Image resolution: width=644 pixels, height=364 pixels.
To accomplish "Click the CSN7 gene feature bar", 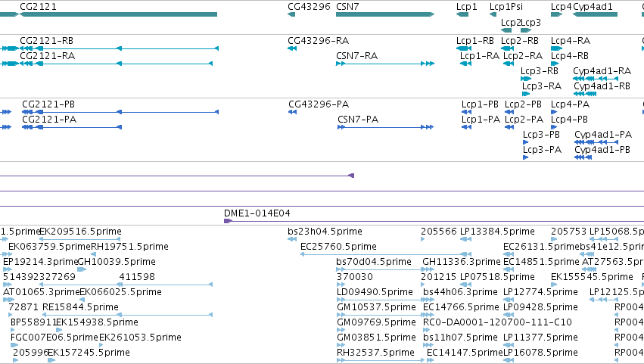I will pyautogui.click(x=385, y=14).
